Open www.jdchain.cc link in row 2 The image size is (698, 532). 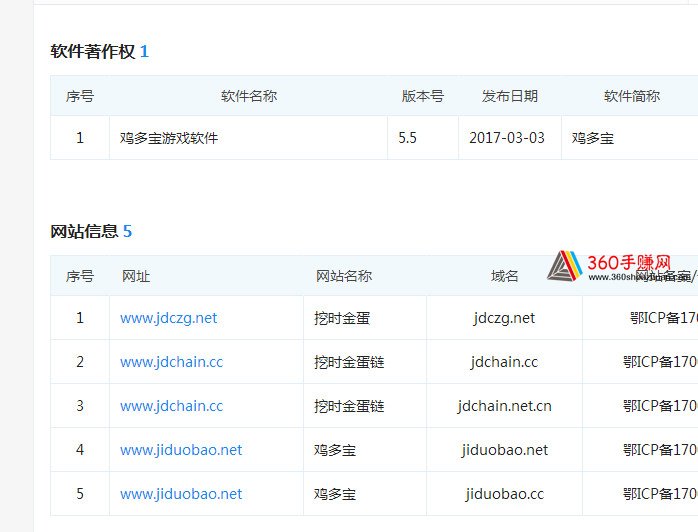[171, 362]
